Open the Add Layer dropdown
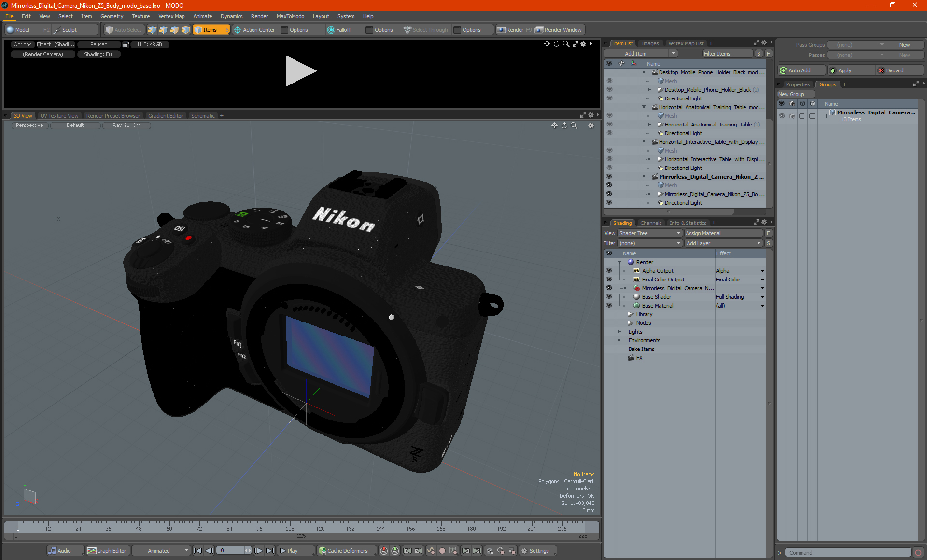Screen dimensions: 927x560 click(x=723, y=243)
